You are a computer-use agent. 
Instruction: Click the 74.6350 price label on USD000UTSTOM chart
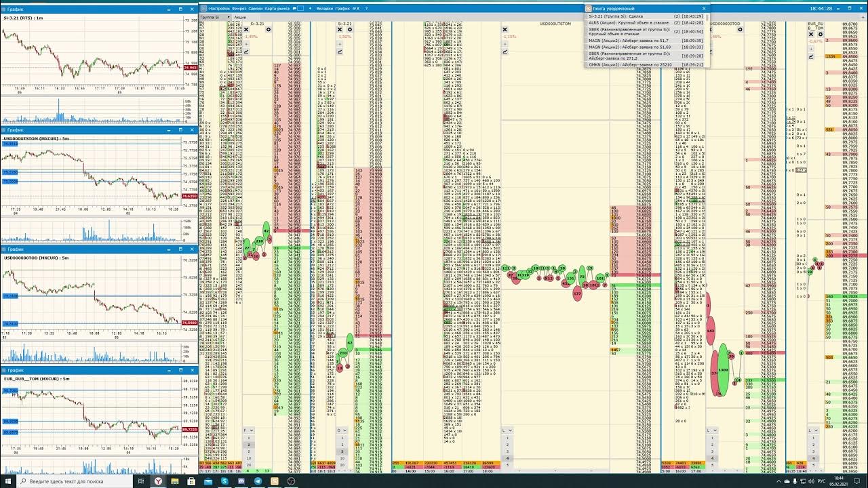[x=189, y=196]
